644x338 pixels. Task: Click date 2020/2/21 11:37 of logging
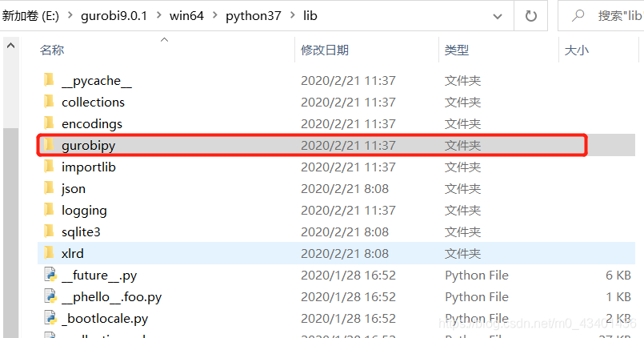tap(348, 210)
